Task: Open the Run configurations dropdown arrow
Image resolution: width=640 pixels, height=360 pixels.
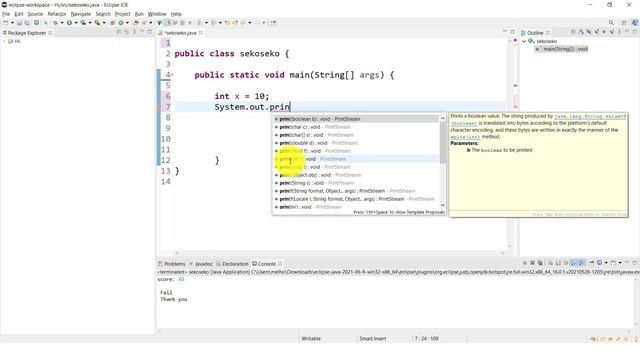Action: 76,23
